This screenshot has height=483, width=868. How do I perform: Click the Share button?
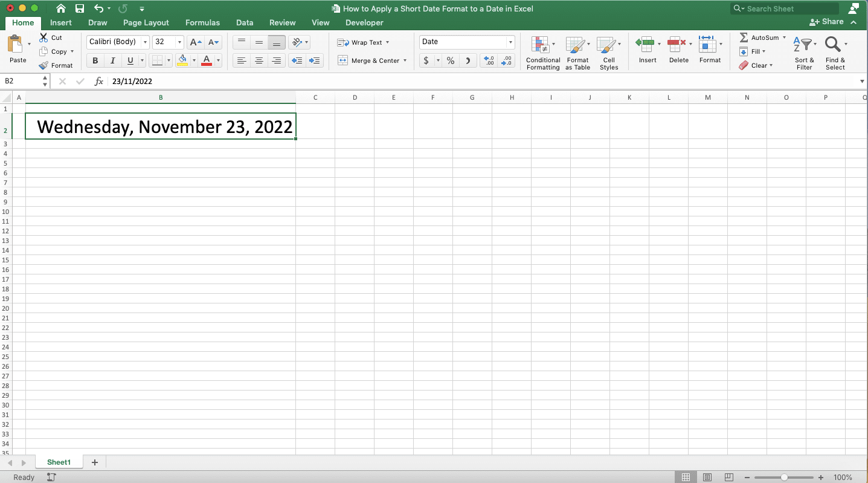[827, 21]
